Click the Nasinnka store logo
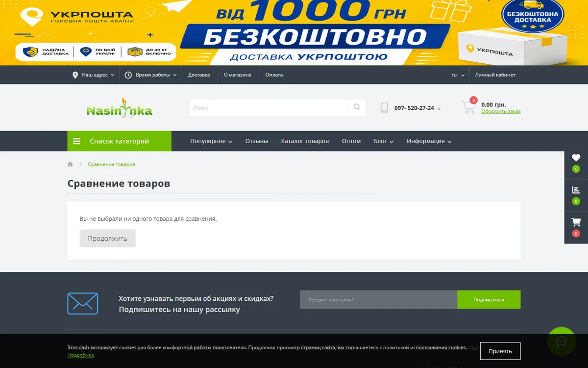This screenshot has height=368, width=588. [120, 107]
